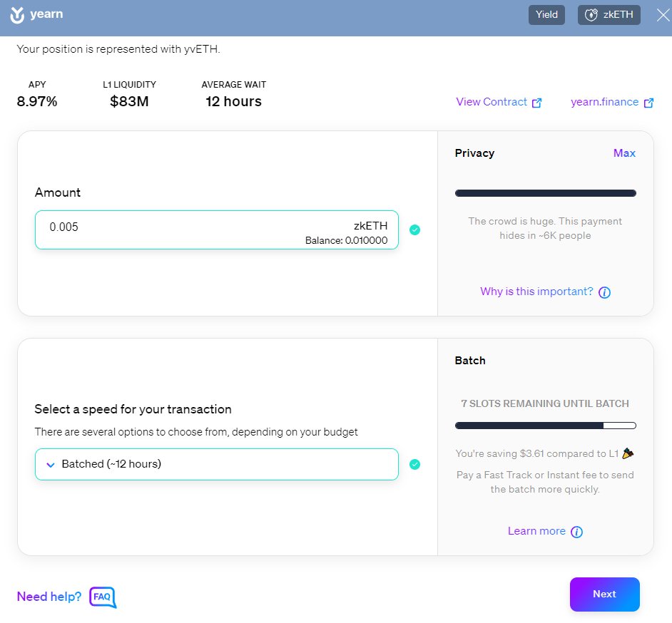672x623 pixels.
Task: Click the chevron in the speed selector
Action: pos(51,465)
